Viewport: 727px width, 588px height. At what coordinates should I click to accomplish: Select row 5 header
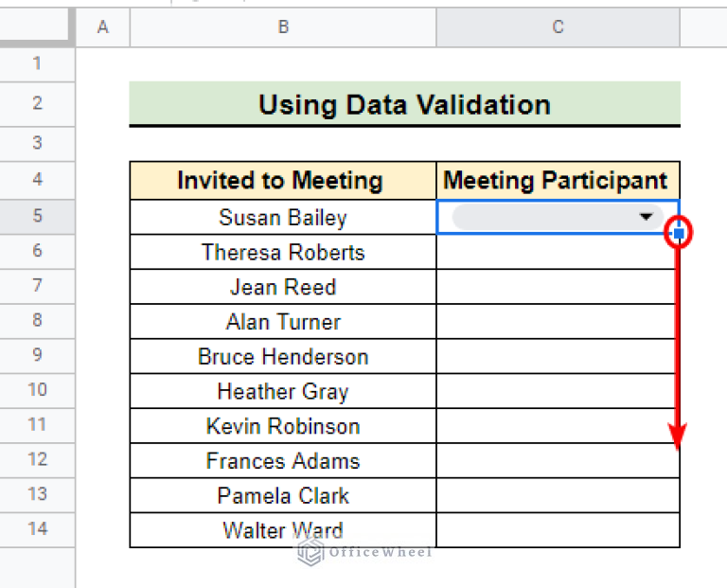(x=37, y=217)
